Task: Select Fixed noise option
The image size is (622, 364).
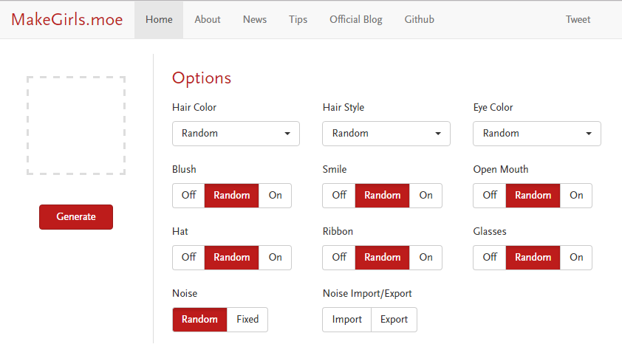Action: (x=247, y=320)
